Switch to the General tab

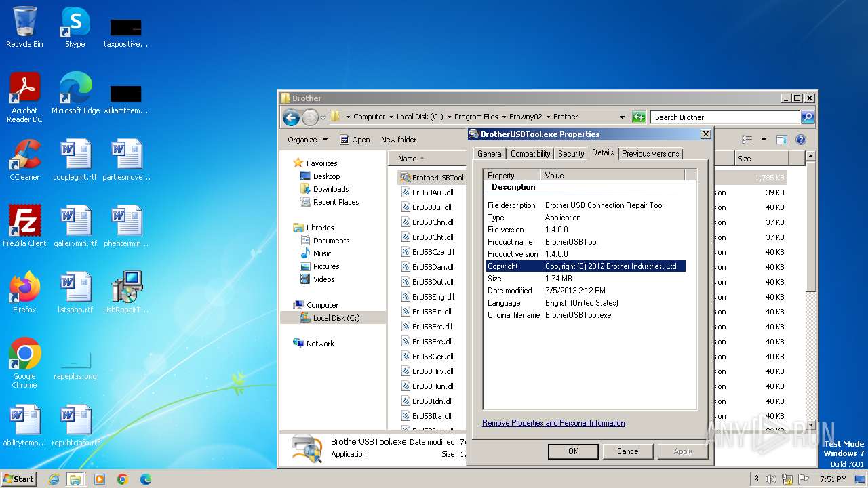(490, 154)
